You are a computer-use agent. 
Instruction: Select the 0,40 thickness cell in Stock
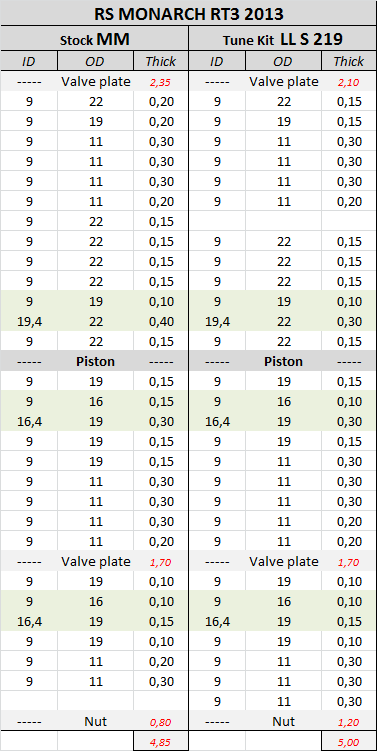160,322
